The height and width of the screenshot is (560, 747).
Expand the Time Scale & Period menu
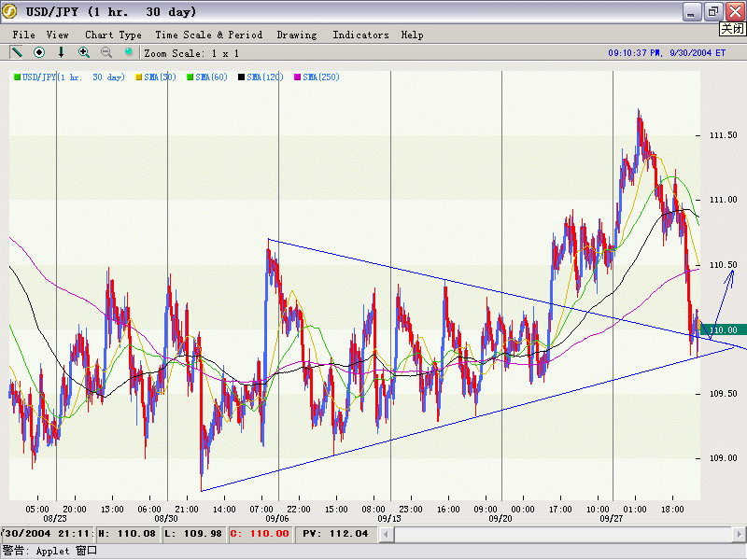pyautogui.click(x=209, y=35)
